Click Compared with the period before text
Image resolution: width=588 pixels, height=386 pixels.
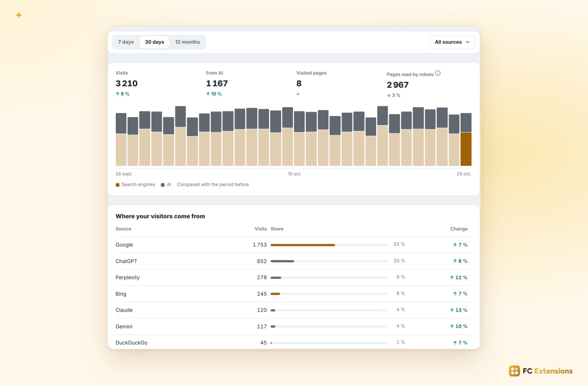click(213, 185)
